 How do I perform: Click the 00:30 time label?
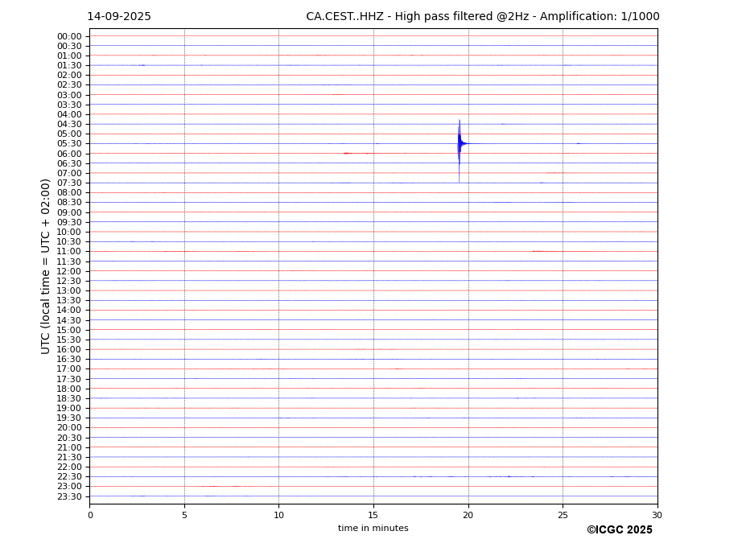(x=69, y=46)
